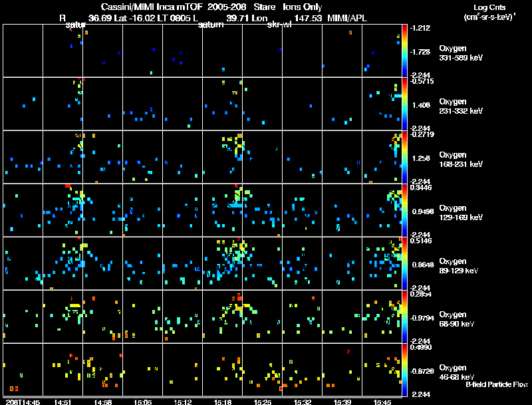
Task: Click the 'Stare' word in title
Action: pos(264,7)
